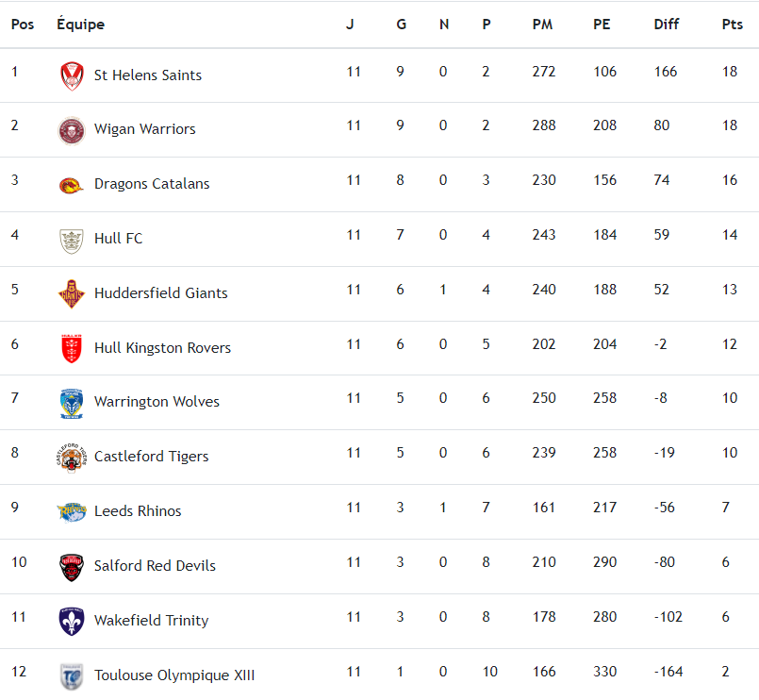
Task: Click the PM column header
Action: 542,25
